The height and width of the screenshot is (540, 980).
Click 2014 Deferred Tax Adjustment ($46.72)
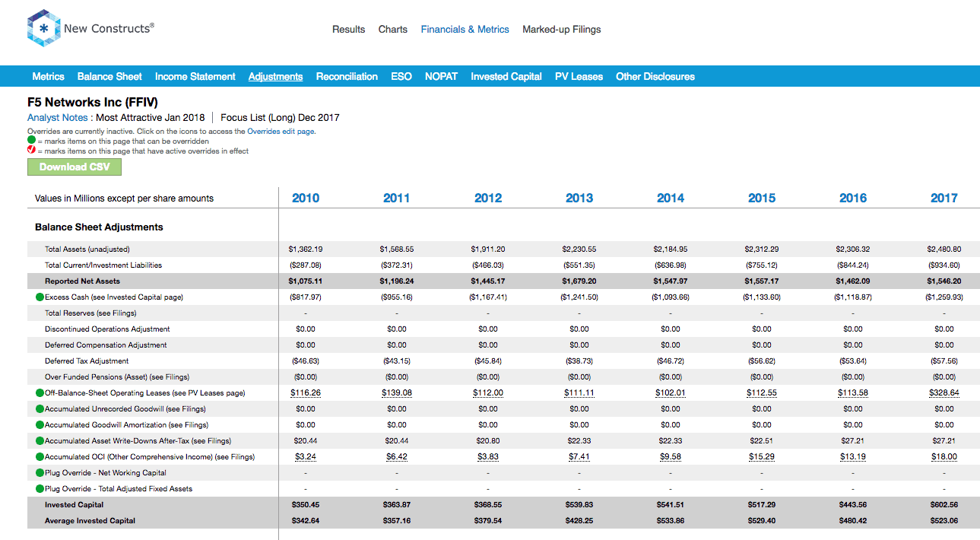(671, 361)
